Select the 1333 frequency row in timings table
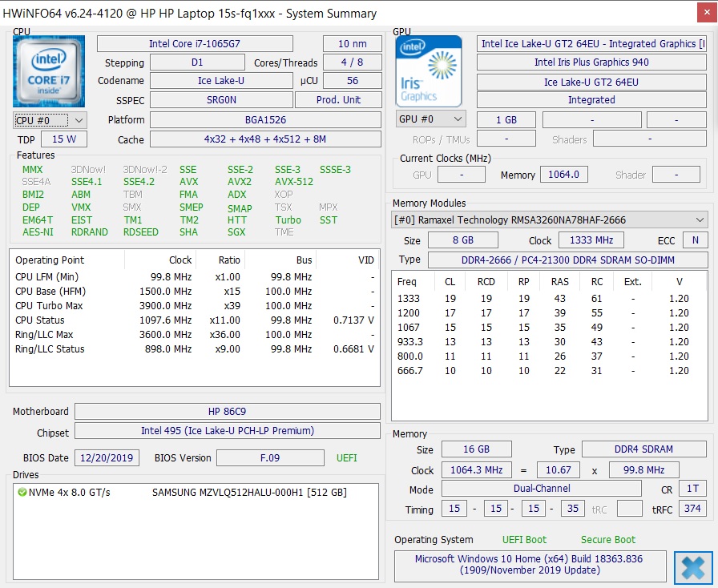The width and height of the screenshot is (718, 588). coord(549,298)
